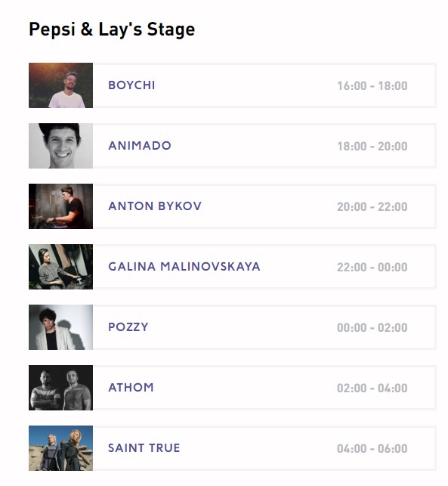This screenshot has width=448, height=486.
Task: Open the SAINT TRUE artist photo
Action: point(60,448)
